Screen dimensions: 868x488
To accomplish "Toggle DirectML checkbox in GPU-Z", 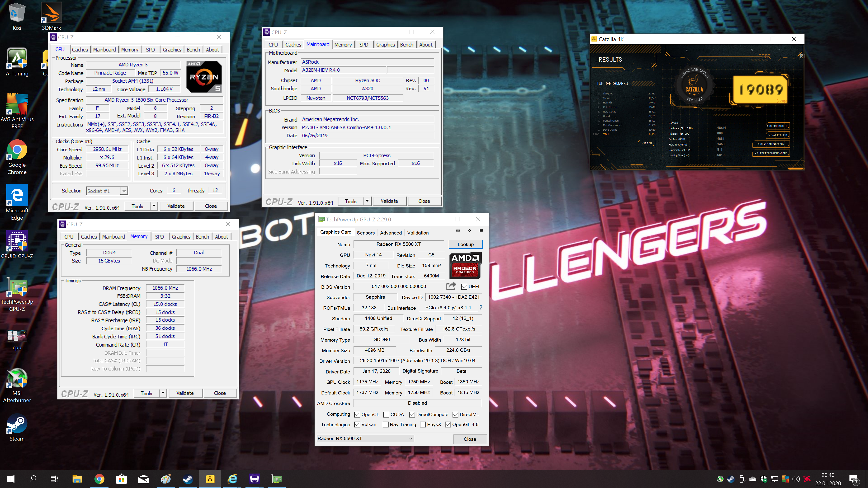I will 455,415.
